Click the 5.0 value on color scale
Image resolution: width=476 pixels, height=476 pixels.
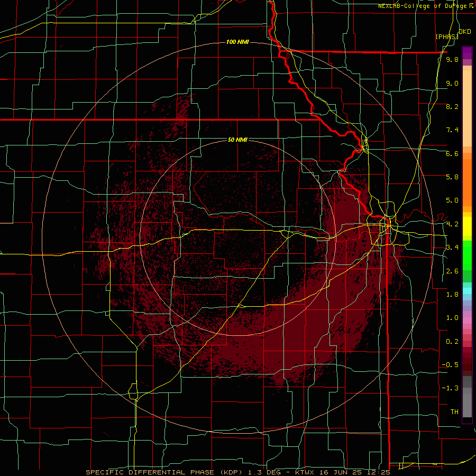[x=452, y=200]
